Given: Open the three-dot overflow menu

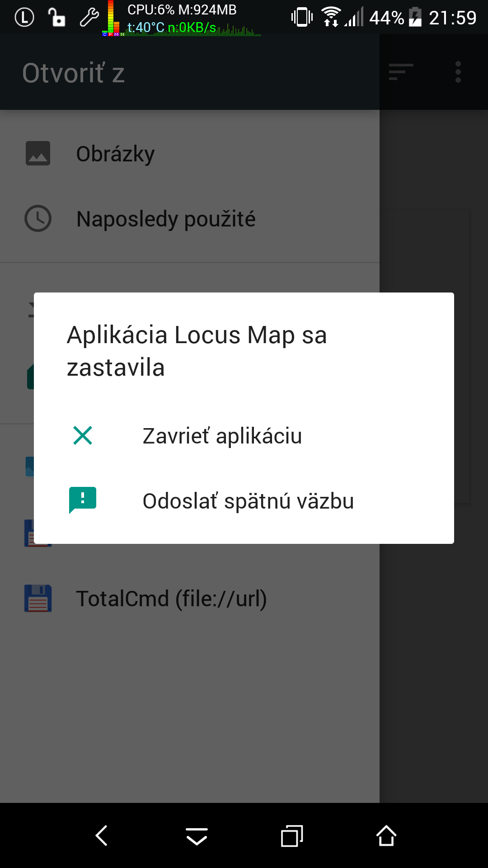Looking at the screenshot, I should tap(458, 72).
